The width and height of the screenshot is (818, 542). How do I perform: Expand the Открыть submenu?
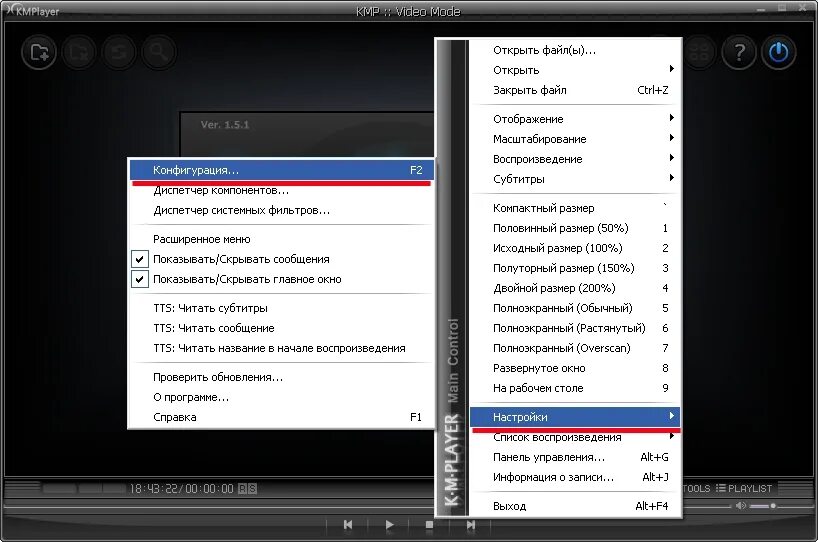(575, 70)
